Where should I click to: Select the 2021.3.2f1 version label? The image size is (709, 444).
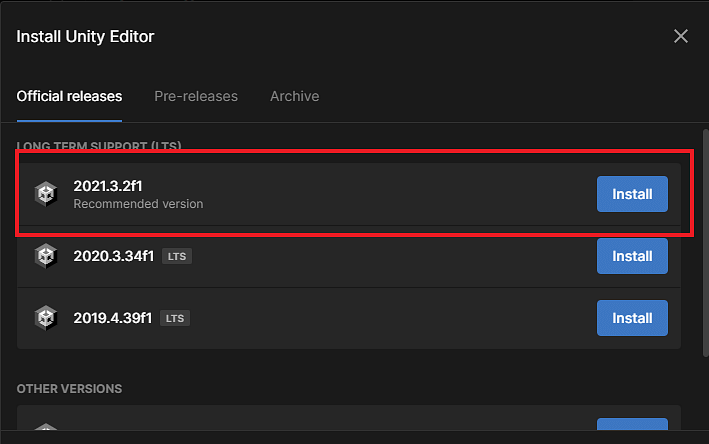tap(108, 186)
